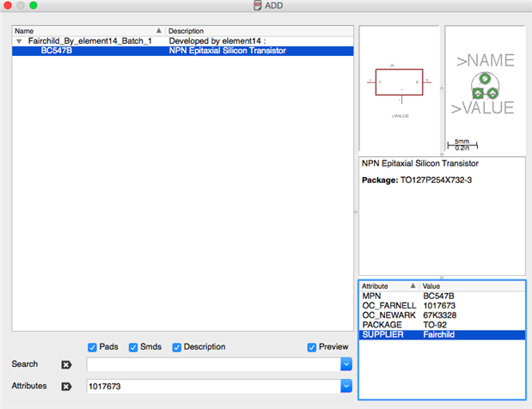Viewport: 532px width, 409px height.
Task: Select the OC_FARNELL attribute row
Action: point(442,306)
